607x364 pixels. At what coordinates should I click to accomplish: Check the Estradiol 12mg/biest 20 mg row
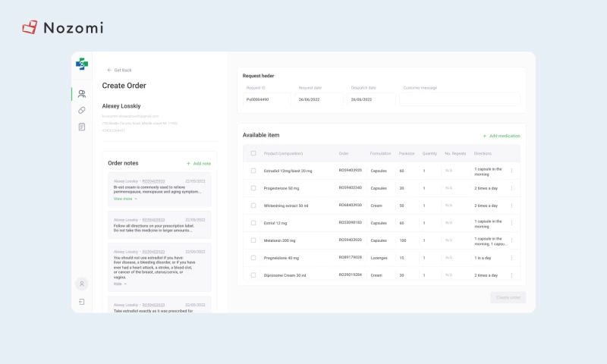coord(253,171)
